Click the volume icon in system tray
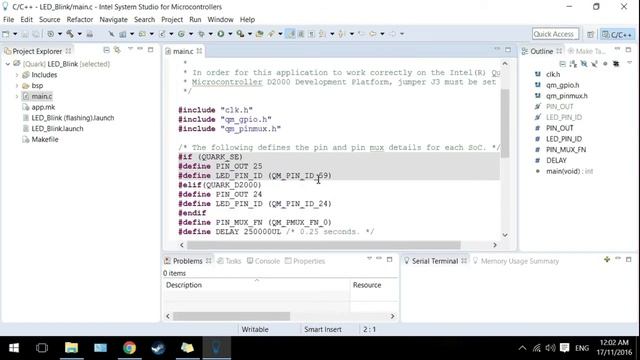Image resolution: width=640 pixels, height=360 pixels. click(x=550, y=348)
